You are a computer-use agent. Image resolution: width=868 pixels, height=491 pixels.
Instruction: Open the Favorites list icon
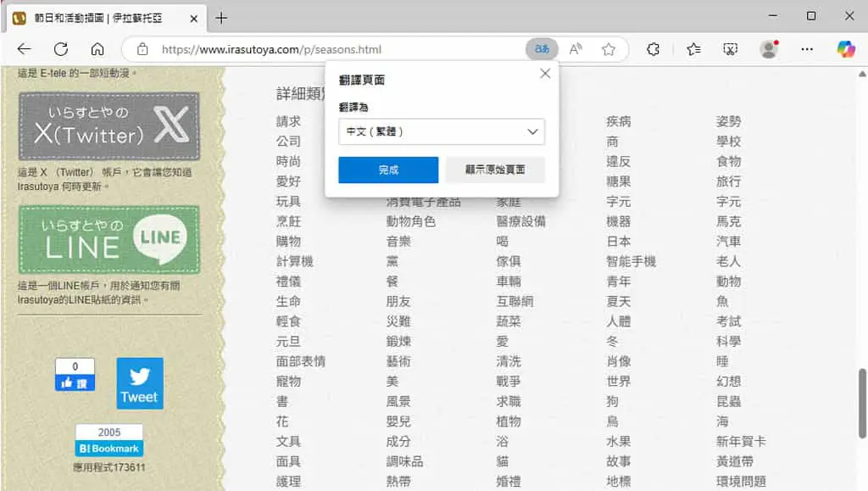tap(693, 49)
